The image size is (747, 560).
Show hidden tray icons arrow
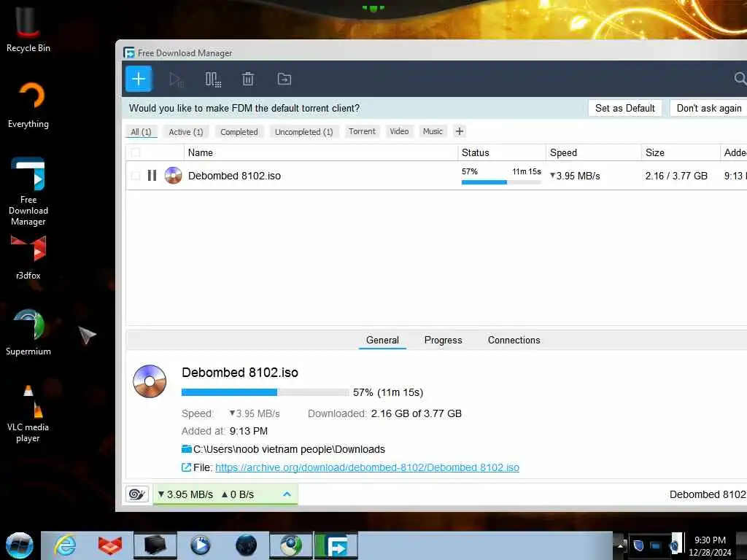click(x=621, y=545)
